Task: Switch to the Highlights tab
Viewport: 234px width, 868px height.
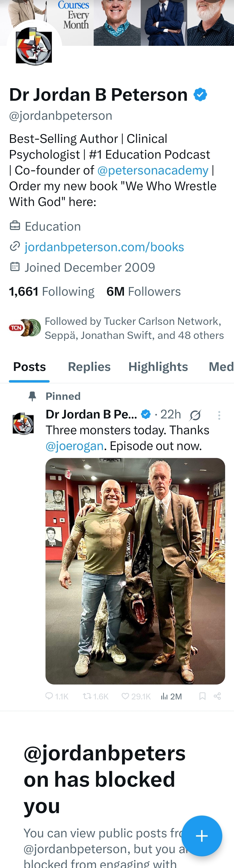Action: [x=158, y=367]
